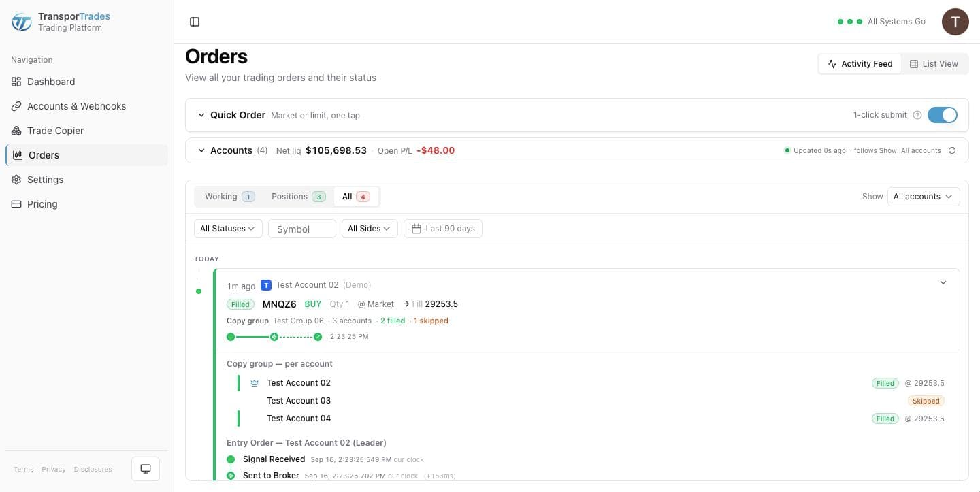Viewport: 980px width, 492px height.
Task: Click the Accounts & Webhooks link icon
Action: point(16,106)
